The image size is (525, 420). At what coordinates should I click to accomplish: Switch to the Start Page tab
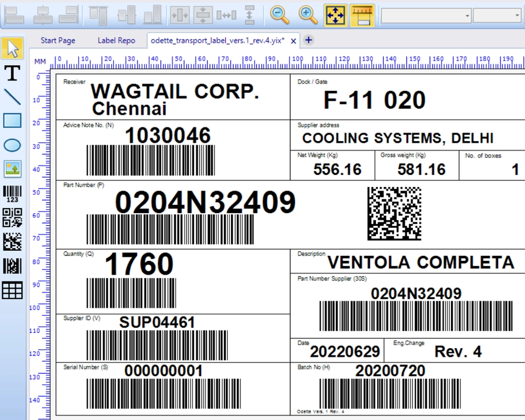coord(57,40)
